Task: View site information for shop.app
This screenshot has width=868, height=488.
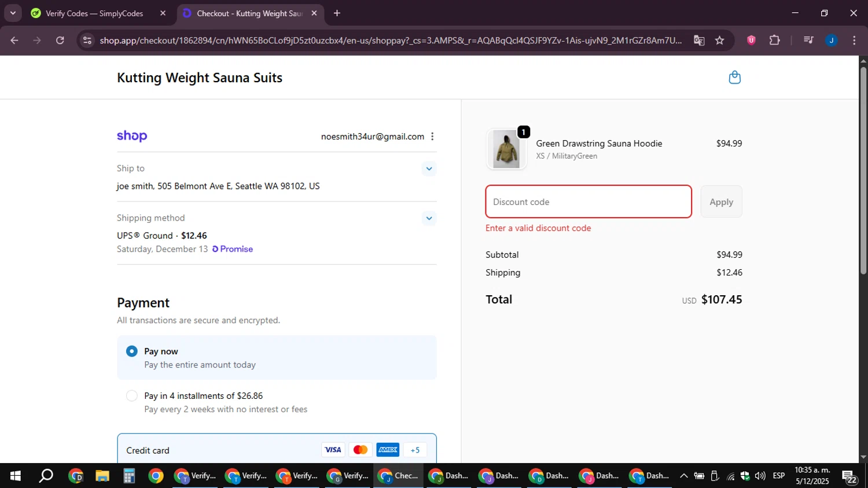Action: click(x=87, y=41)
